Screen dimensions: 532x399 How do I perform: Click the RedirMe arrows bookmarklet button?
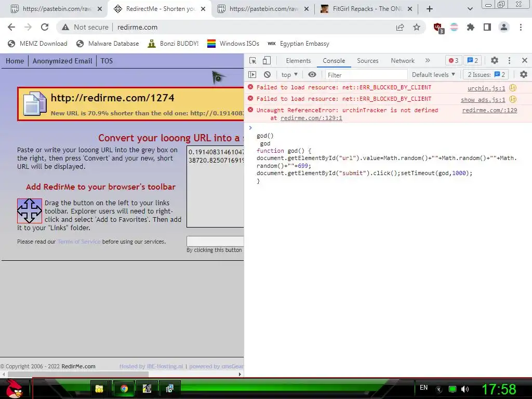click(x=30, y=211)
